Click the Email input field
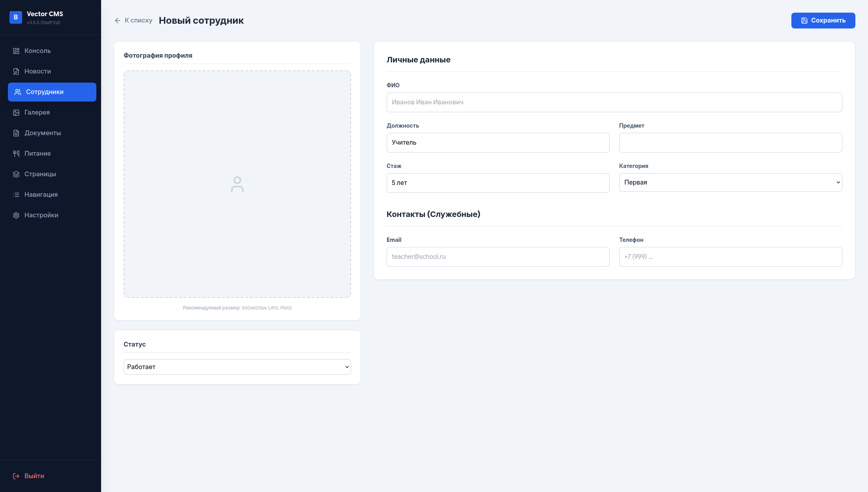The width and height of the screenshot is (868, 492). point(498,257)
